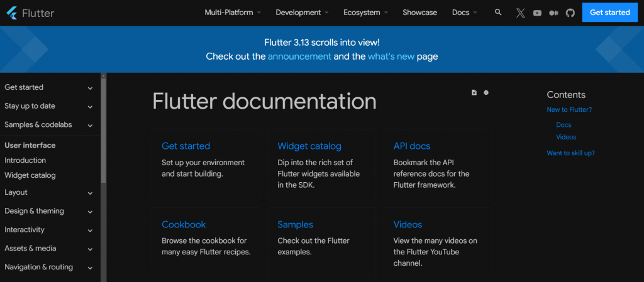Go to Showcase in top navigation
Screen dimensions: 644x282
pos(419,13)
